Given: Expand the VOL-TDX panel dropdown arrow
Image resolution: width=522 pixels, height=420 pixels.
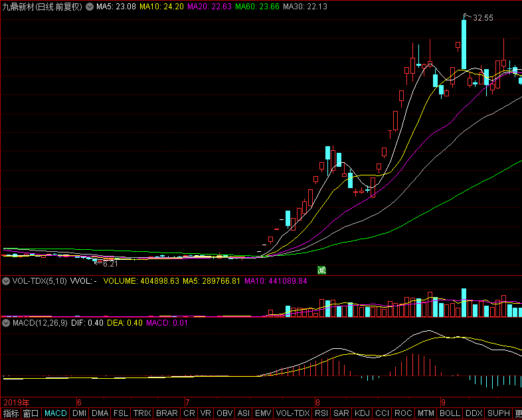Looking at the screenshot, I should click(x=6, y=281).
